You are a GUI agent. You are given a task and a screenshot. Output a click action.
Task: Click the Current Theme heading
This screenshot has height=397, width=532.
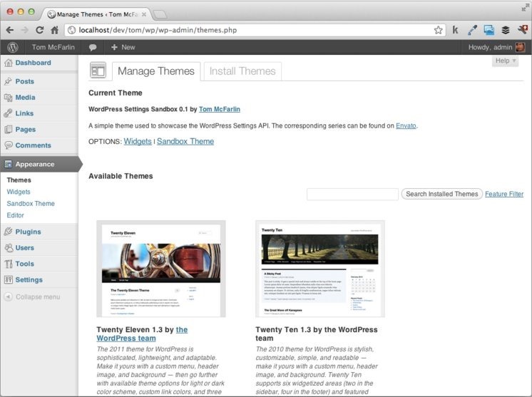(116, 93)
